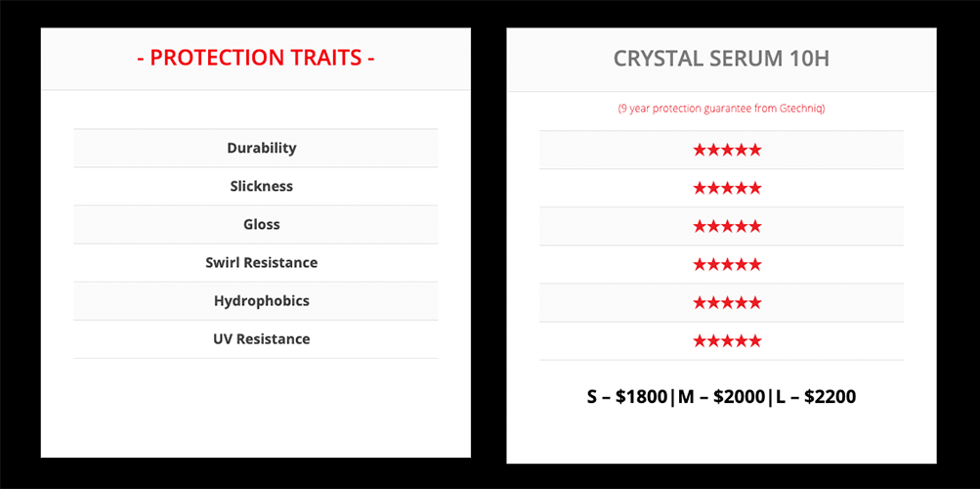The height and width of the screenshot is (489, 980).
Task: Select the Durability trait row
Action: click(256, 149)
